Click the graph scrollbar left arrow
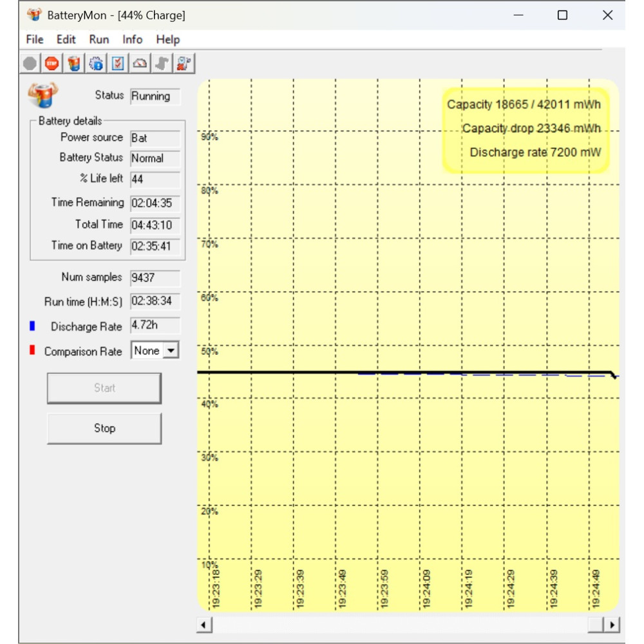Screen dimensions: 644x644 [x=204, y=625]
